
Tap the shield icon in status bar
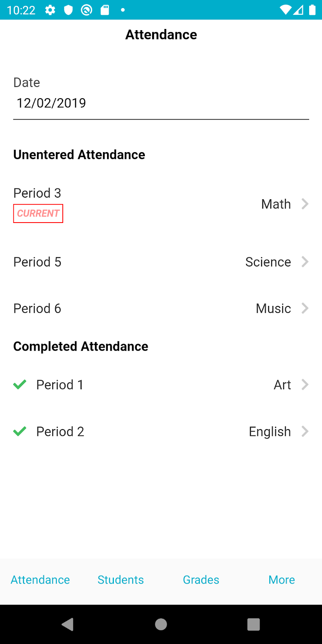(x=68, y=10)
